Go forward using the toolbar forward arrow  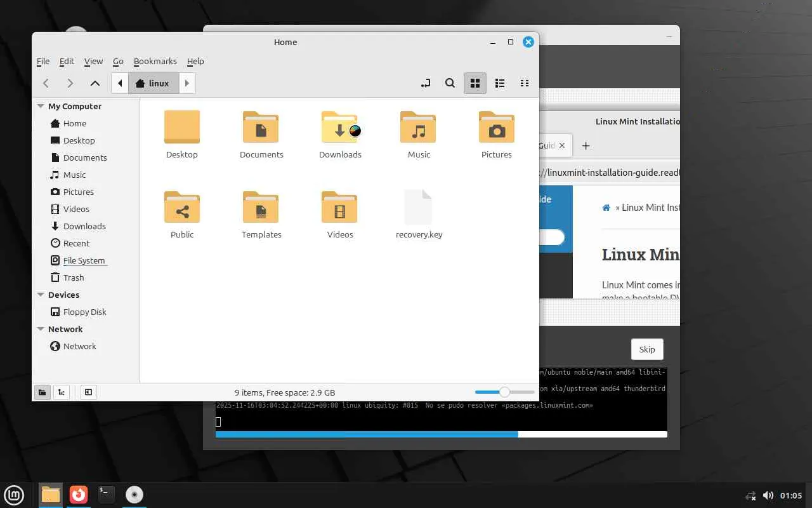coord(70,83)
